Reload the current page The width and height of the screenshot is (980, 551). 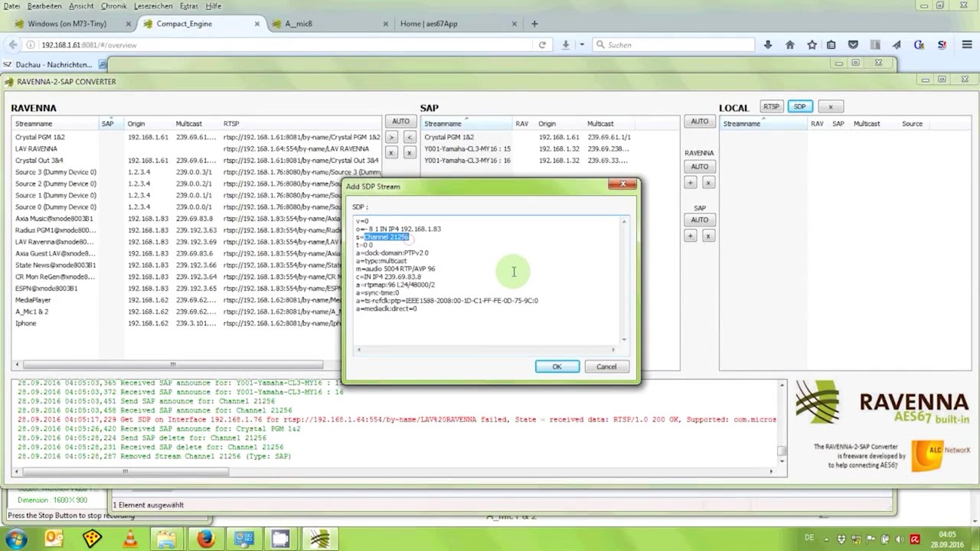pyautogui.click(x=542, y=44)
